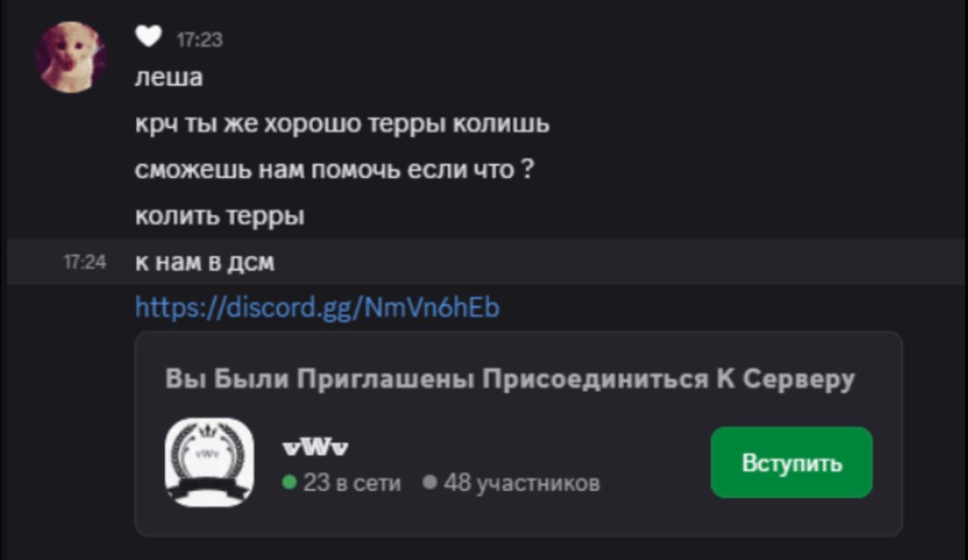Click the Вступить join button
Image resolution: width=968 pixels, height=560 pixels.
pos(791,462)
